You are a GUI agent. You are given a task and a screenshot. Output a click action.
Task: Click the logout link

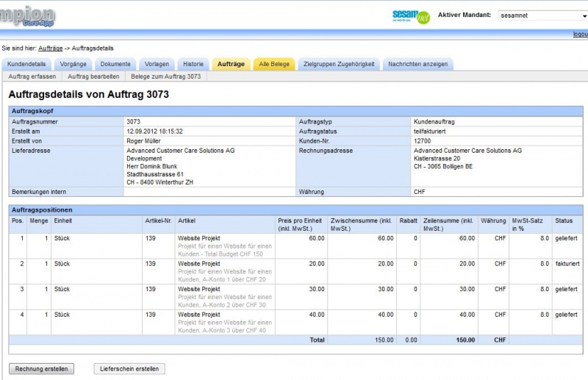tap(581, 34)
